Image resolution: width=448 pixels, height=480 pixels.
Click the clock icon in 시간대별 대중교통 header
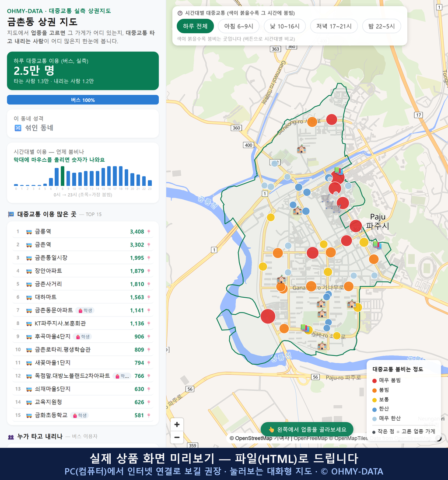(x=180, y=13)
